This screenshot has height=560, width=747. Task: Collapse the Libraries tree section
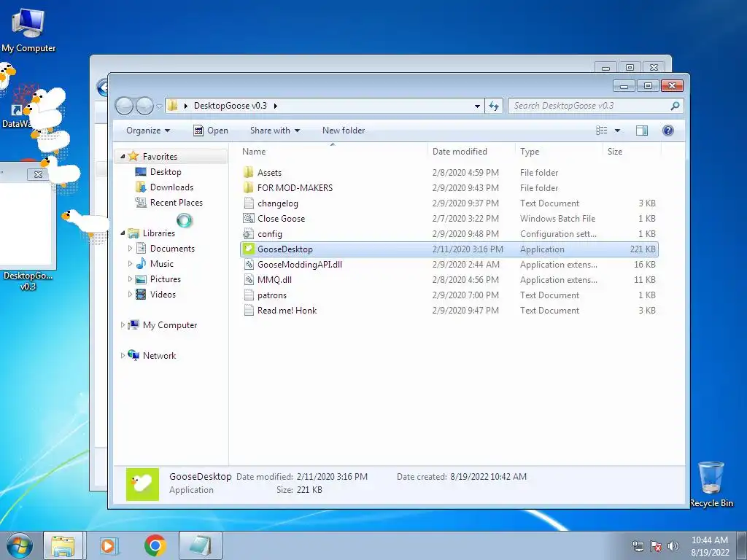pos(123,233)
